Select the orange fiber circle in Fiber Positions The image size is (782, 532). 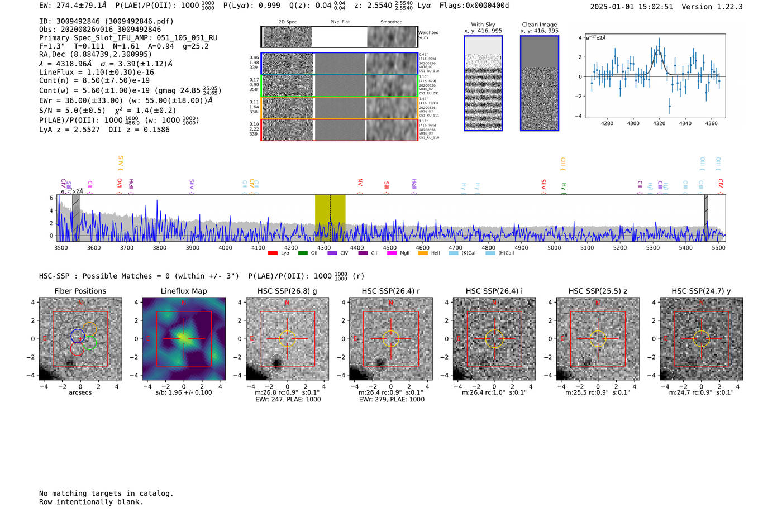tap(89, 329)
